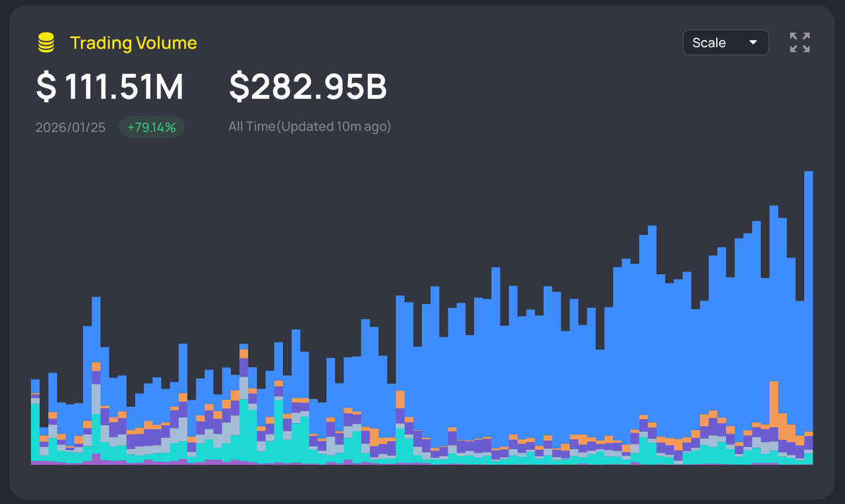Image resolution: width=845 pixels, height=504 pixels.
Task: Click the Trading Volume title
Action: [x=133, y=43]
